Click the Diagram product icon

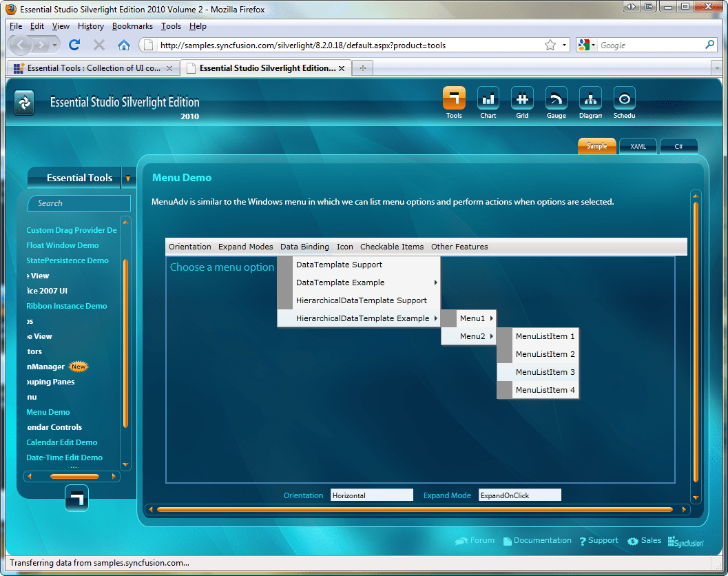pos(590,99)
